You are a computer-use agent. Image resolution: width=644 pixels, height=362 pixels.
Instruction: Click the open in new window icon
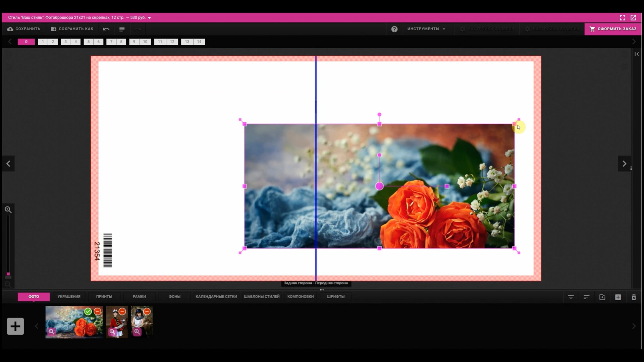pos(633,18)
